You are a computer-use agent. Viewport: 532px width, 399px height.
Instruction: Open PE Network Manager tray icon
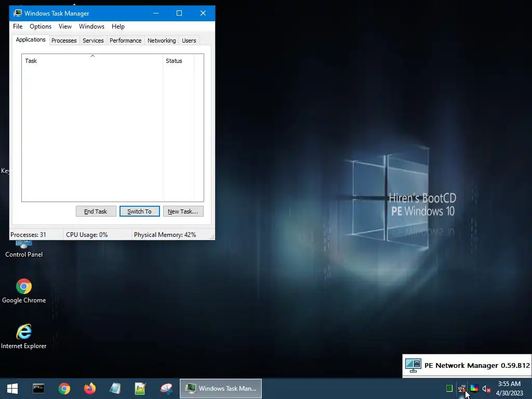(462, 389)
